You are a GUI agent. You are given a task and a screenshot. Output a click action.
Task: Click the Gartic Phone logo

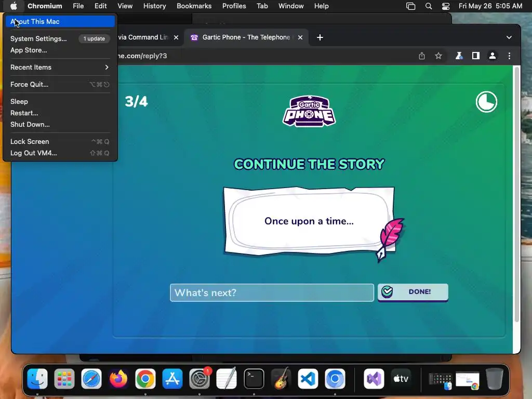tap(309, 111)
